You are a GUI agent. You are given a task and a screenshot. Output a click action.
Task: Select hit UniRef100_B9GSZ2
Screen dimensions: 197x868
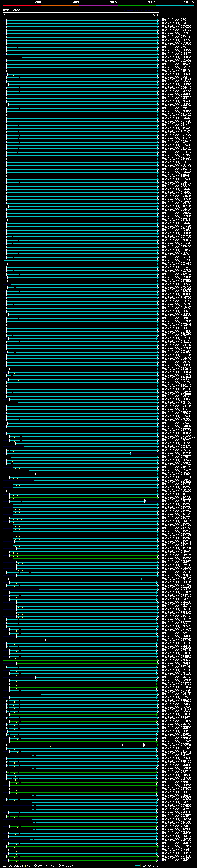click(176, 460)
